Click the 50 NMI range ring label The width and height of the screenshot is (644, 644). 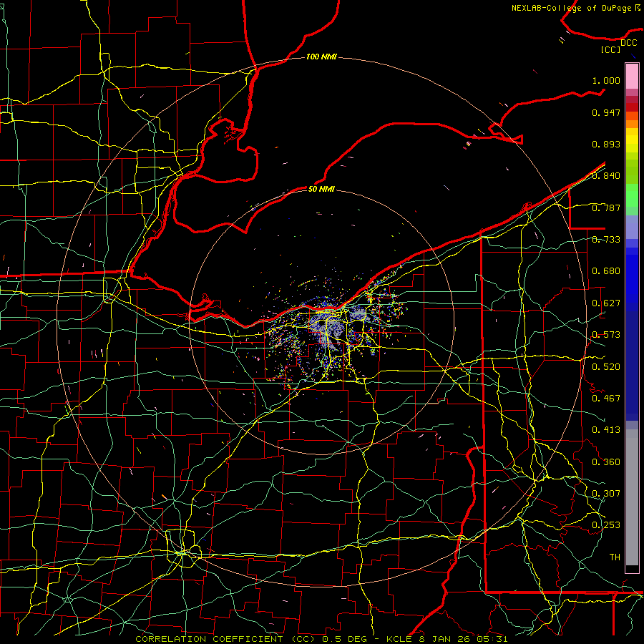click(321, 189)
